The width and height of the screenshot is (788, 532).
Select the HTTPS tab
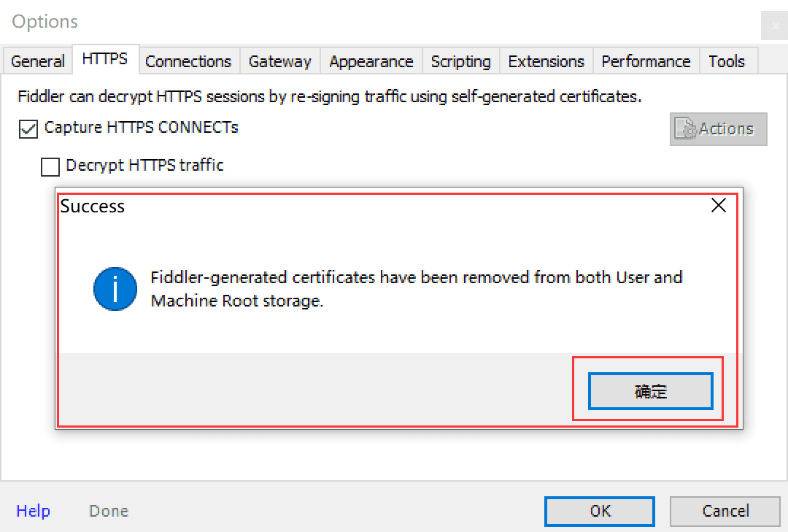(105, 59)
